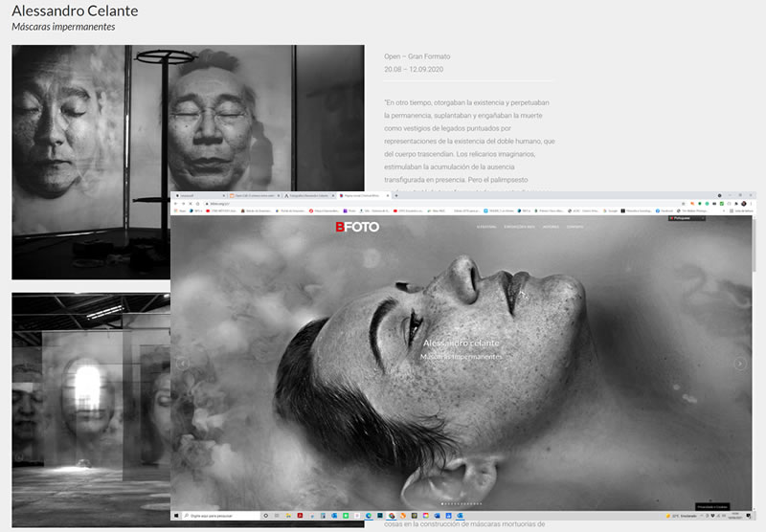The height and width of the screenshot is (532, 766).
Task: Open the red Adobe Acrobat taskbar icon
Action: pyautogui.click(x=300, y=516)
